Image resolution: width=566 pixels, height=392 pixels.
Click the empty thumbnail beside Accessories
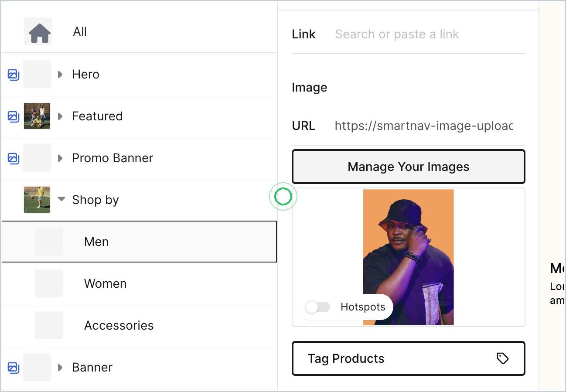tap(49, 325)
